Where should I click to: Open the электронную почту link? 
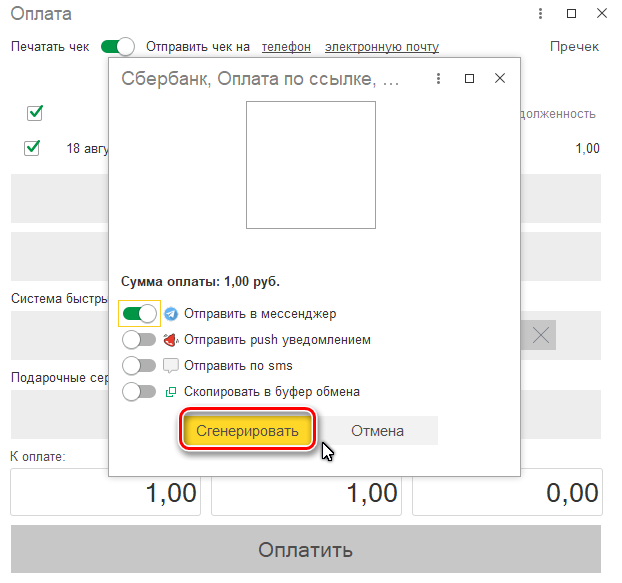(x=382, y=47)
